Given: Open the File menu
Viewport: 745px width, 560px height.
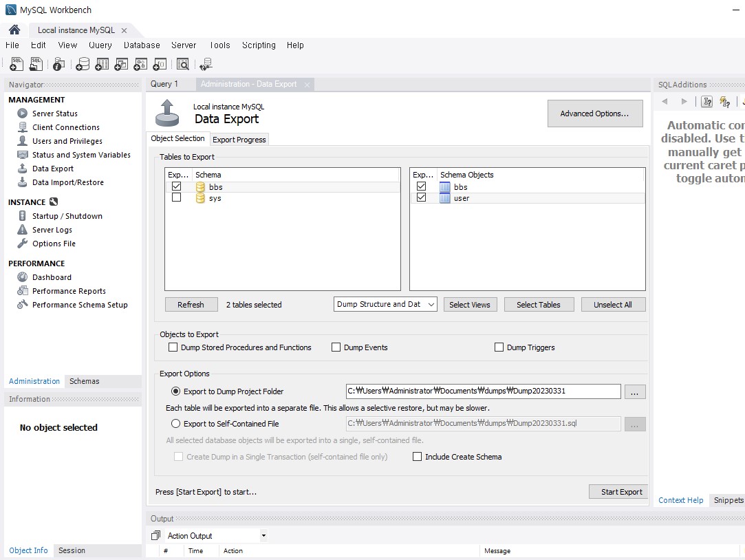Looking at the screenshot, I should (12, 45).
